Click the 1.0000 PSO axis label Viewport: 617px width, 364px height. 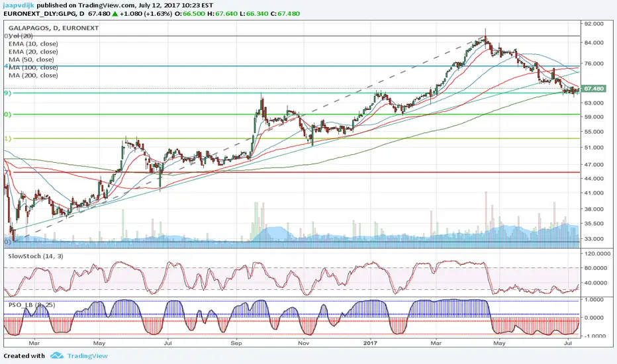point(595,299)
